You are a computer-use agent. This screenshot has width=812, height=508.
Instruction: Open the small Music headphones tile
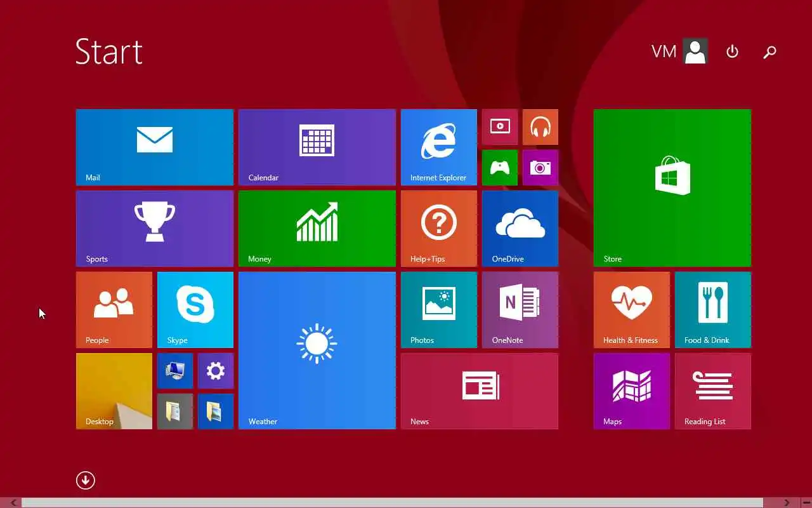pyautogui.click(x=540, y=127)
